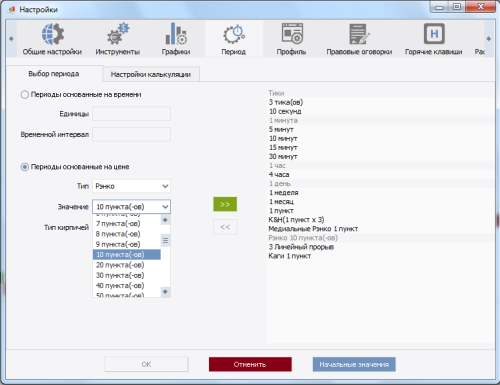This screenshot has height=385, width=500.
Task: Click the Начальные значения button
Action: coord(354,364)
